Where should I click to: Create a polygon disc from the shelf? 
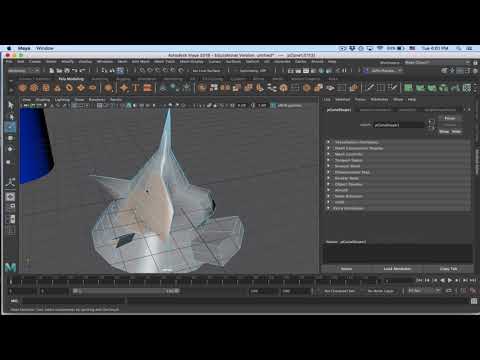[x=92, y=88]
